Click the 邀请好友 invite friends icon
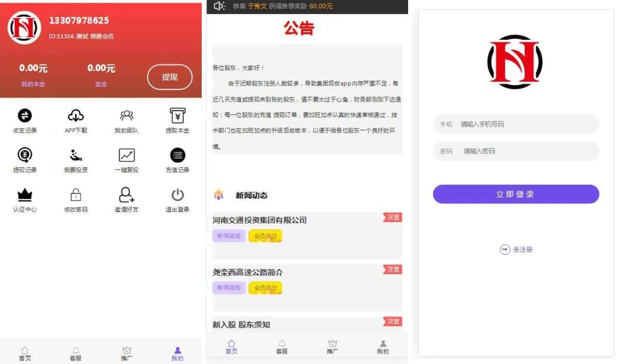 point(127,195)
